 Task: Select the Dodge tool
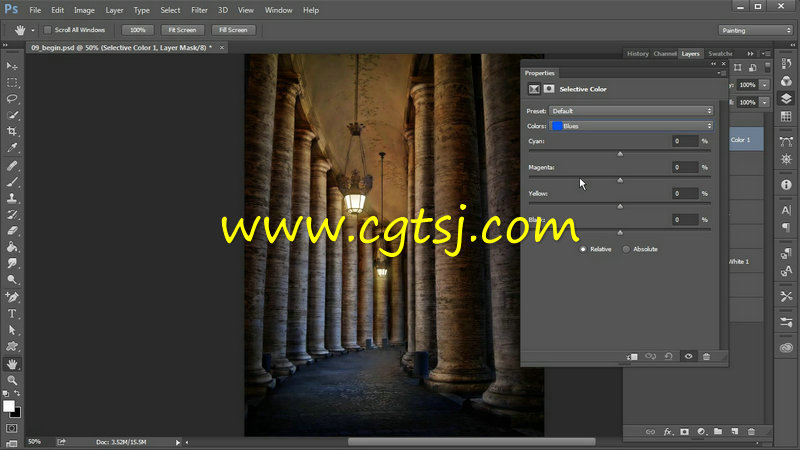click(x=12, y=280)
